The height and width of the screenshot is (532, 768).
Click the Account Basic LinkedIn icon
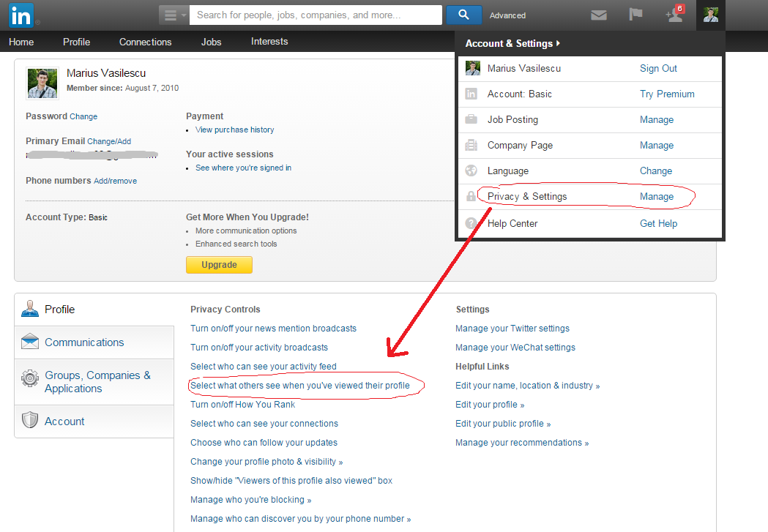(x=471, y=94)
